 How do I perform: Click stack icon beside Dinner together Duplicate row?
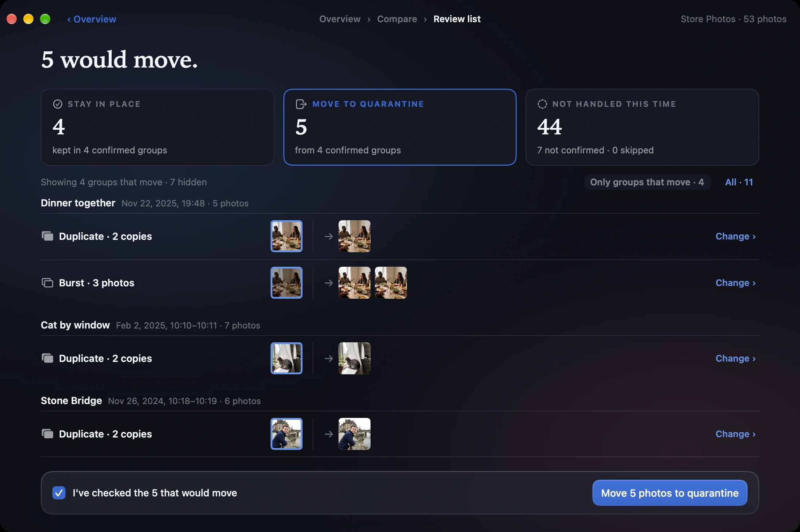47,236
